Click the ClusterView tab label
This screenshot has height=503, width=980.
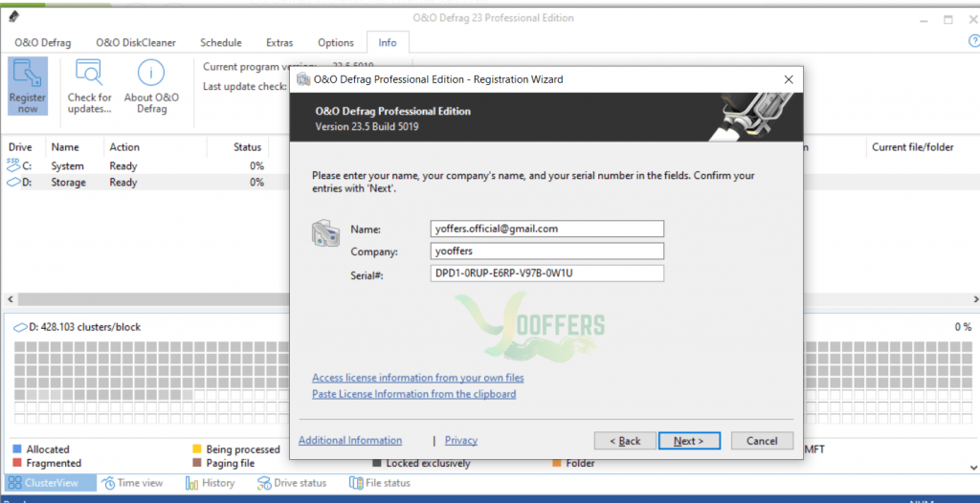[52, 483]
